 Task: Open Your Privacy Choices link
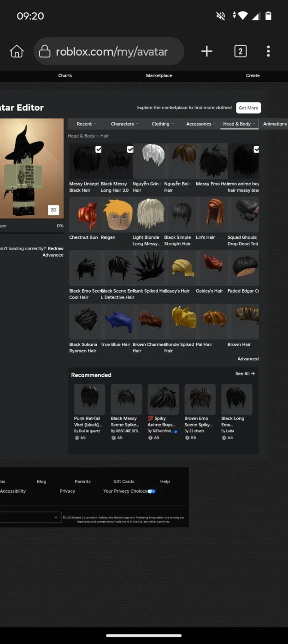point(129,491)
